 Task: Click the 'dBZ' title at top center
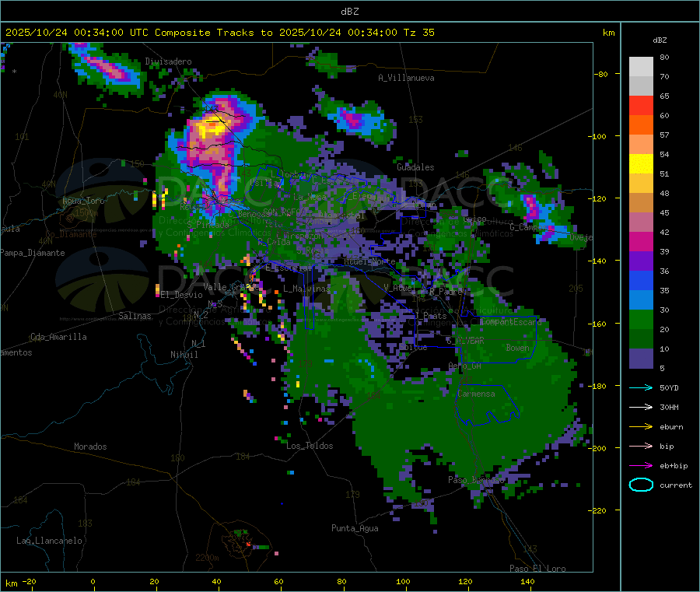(x=349, y=12)
